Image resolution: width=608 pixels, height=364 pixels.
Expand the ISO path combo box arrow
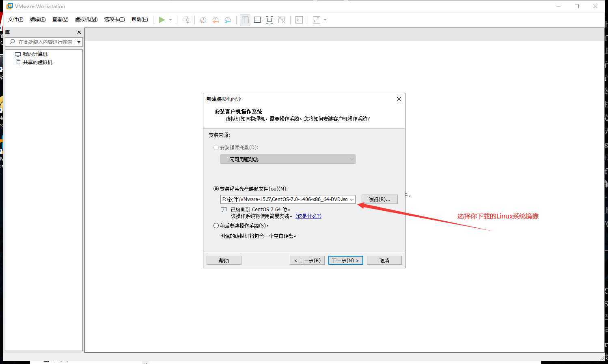pyautogui.click(x=352, y=199)
